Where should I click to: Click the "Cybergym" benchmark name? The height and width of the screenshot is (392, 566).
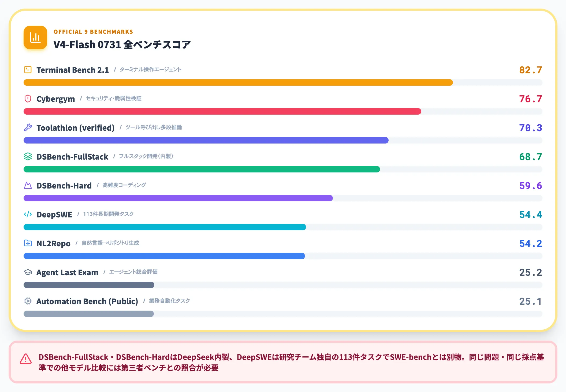tap(56, 99)
